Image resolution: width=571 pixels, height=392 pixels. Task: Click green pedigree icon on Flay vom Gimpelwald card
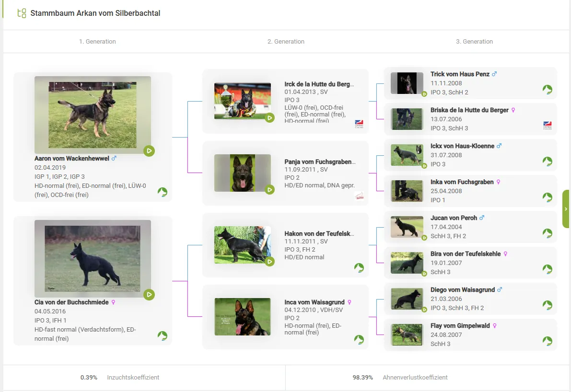(547, 341)
